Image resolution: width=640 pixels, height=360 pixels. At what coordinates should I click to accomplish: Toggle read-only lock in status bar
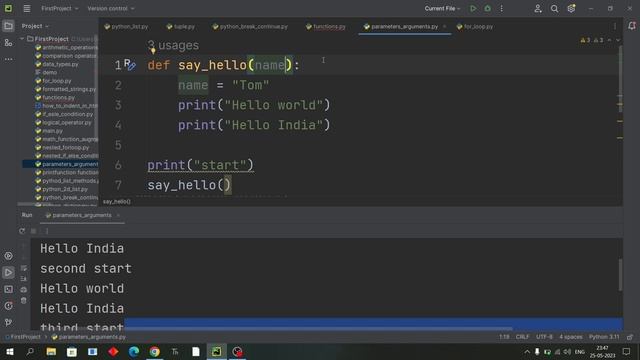click(x=630, y=337)
